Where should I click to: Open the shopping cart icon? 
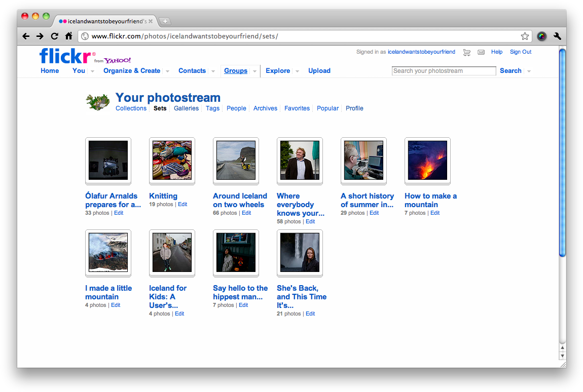tap(466, 52)
